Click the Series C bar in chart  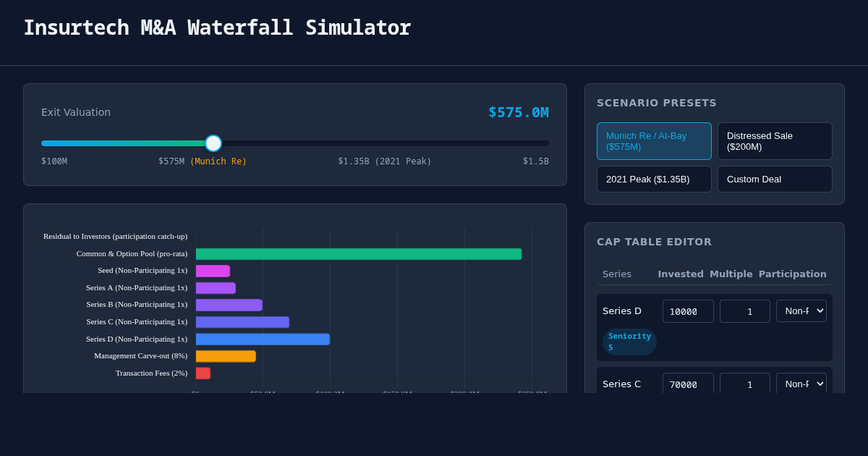pos(242,322)
